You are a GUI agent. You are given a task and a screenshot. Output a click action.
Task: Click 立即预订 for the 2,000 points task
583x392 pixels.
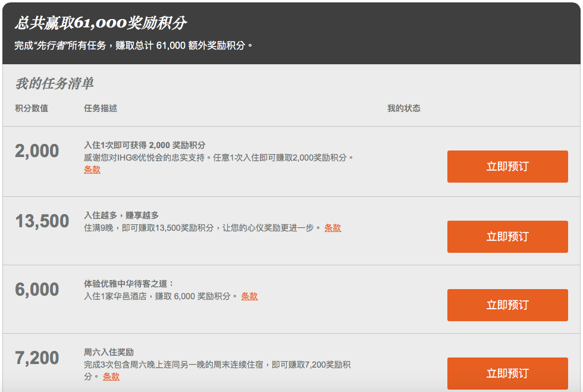[x=507, y=166]
